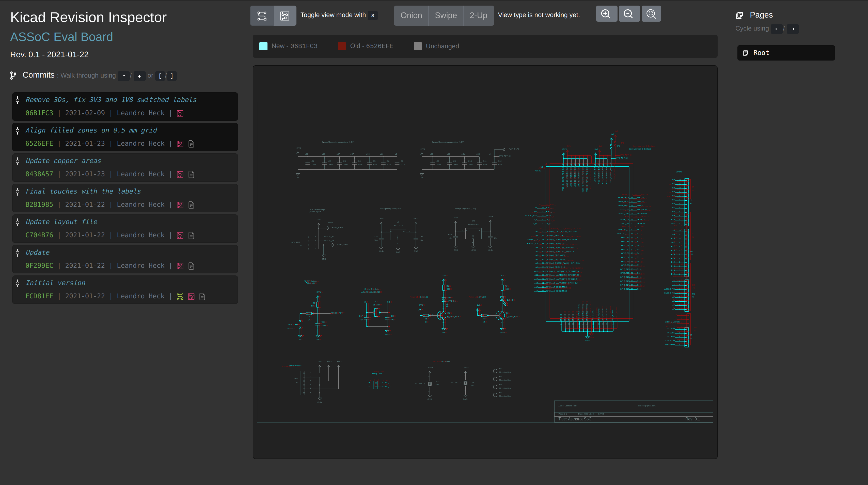Image resolution: width=868 pixels, height=485 pixels.
Task: Click schematic icon on Initial version commit
Action: [180, 297]
